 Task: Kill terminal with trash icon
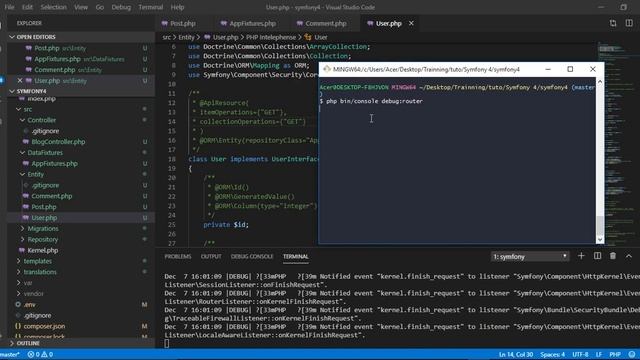[613, 256]
